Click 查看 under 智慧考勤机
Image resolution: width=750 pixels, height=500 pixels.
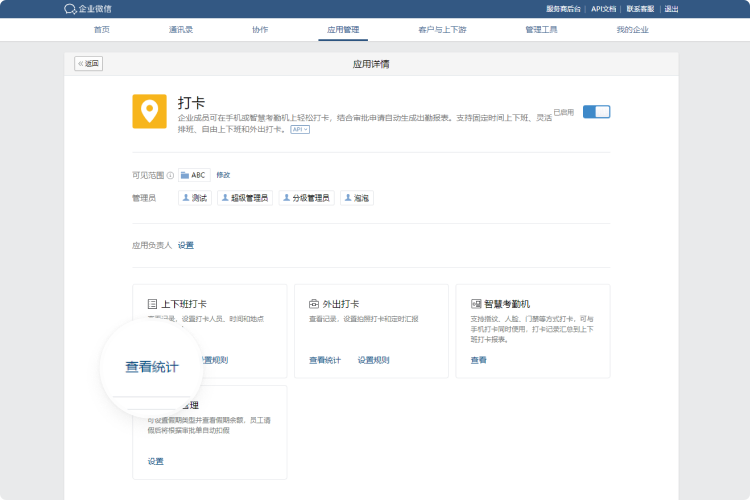(478, 360)
